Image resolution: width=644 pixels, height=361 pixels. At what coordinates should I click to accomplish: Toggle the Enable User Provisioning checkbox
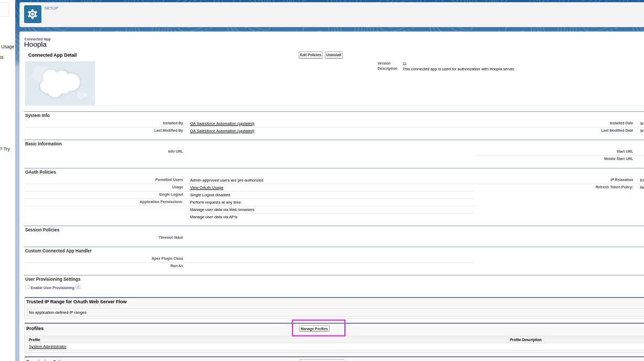(28, 287)
